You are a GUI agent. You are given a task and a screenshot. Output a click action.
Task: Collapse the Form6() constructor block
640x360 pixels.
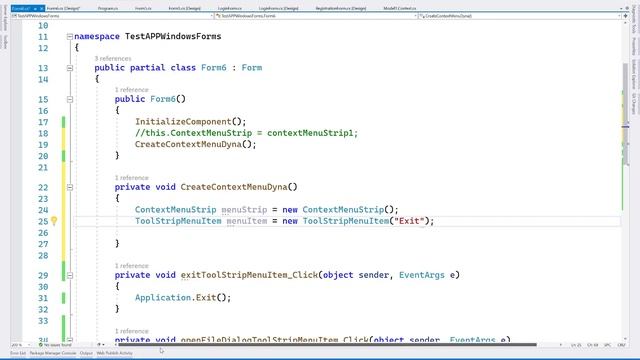(x=70, y=100)
